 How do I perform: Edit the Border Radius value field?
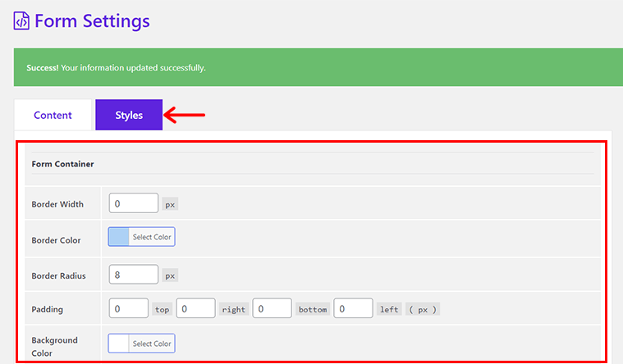click(134, 275)
